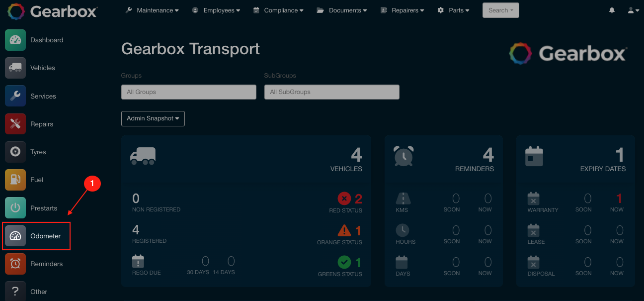644x301 pixels.
Task: Select Tyres in the sidebar
Action: pos(38,152)
